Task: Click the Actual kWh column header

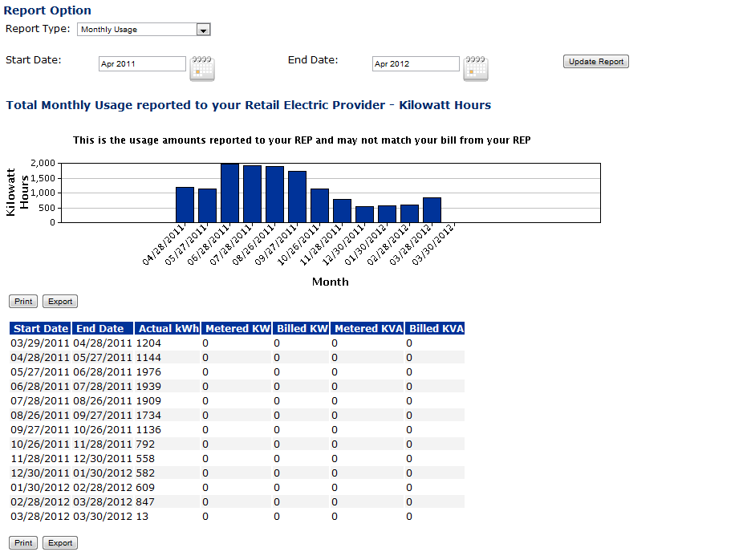Action: (x=167, y=328)
